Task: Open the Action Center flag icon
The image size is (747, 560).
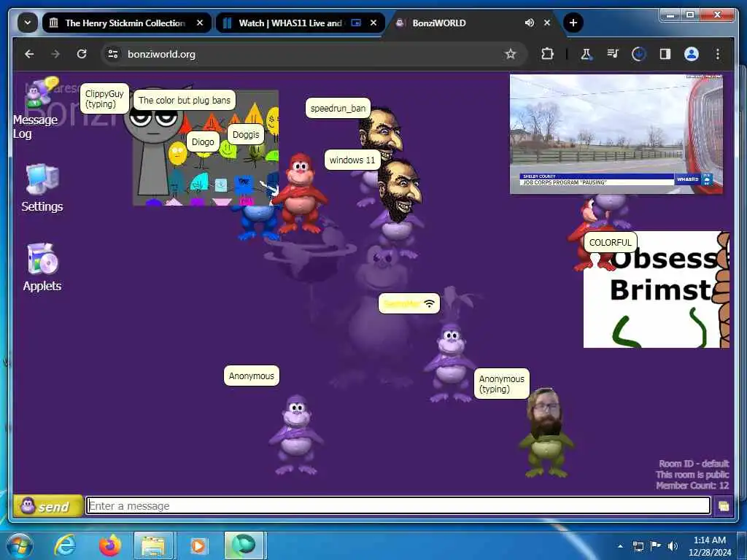Action: (656, 546)
